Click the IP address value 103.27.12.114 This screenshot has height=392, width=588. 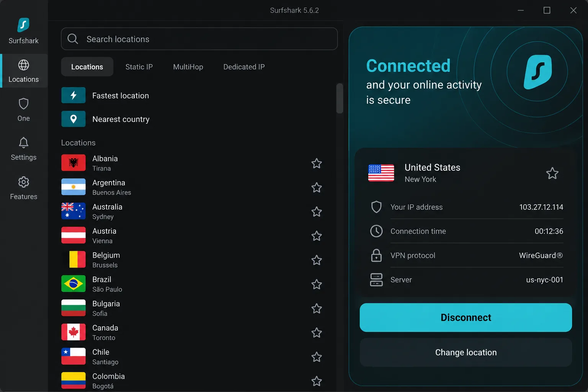(541, 207)
